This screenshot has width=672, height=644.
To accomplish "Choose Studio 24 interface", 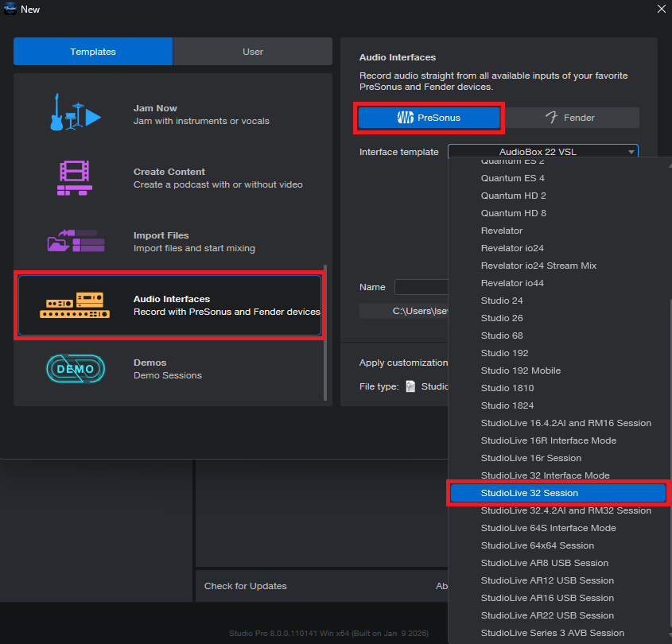I will pos(559,301).
